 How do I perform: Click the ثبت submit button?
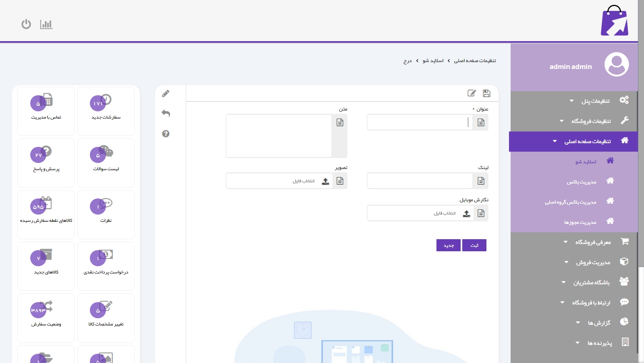click(x=474, y=245)
